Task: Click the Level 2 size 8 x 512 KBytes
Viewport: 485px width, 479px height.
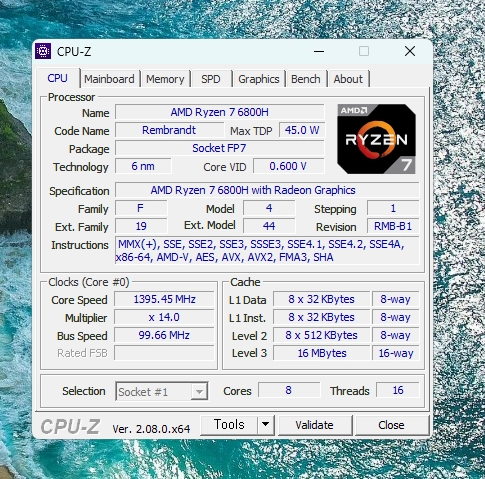Action: pos(321,335)
